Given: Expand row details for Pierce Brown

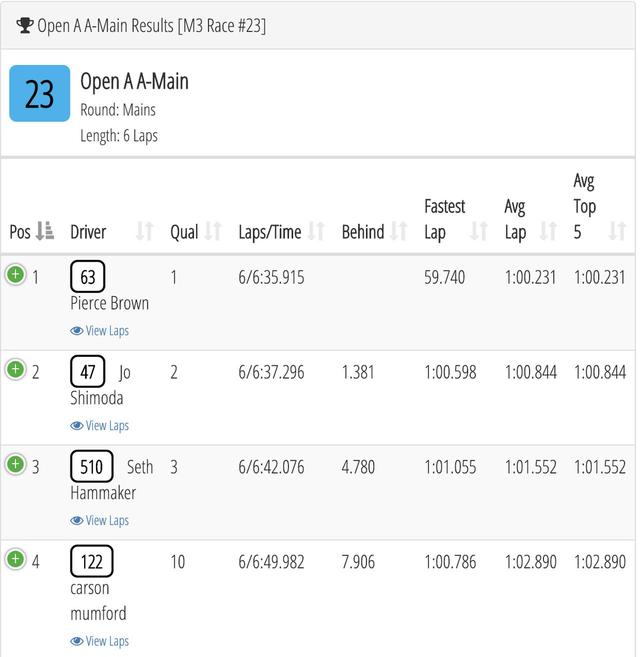Looking at the screenshot, I should [x=16, y=275].
